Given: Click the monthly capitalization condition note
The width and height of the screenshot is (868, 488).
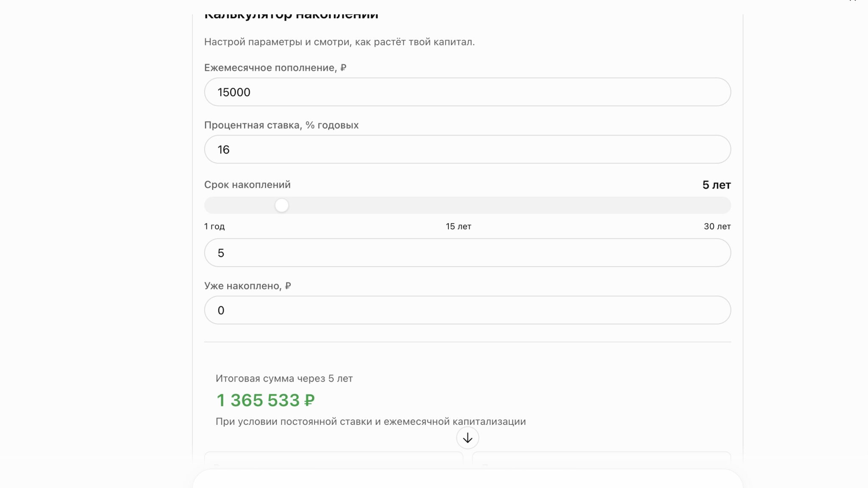Looking at the screenshot, I should pyautogui.click(x=371, y=422).
